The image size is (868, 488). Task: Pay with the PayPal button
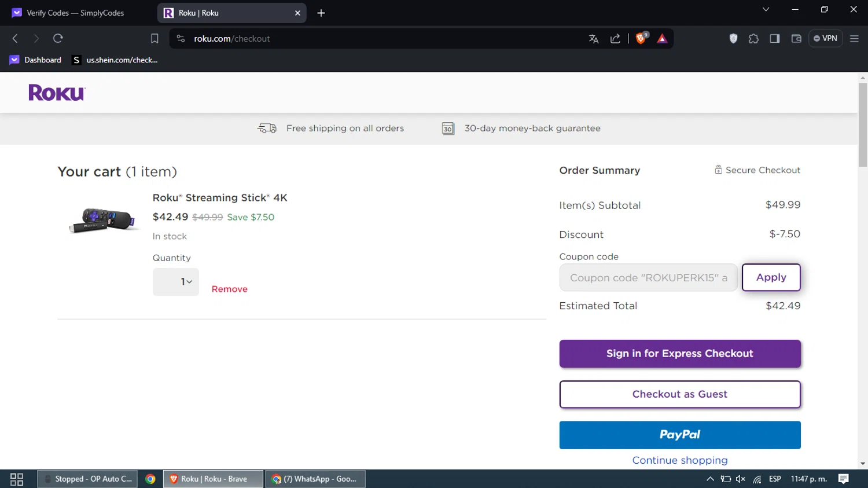point(680,435)
